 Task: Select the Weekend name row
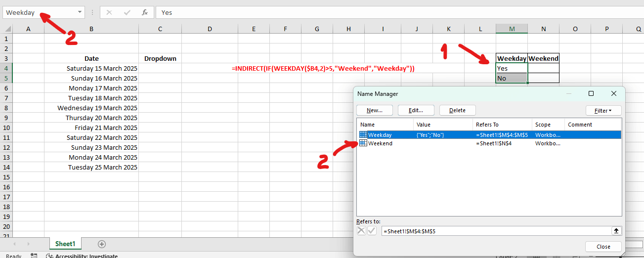click(489, 143)
